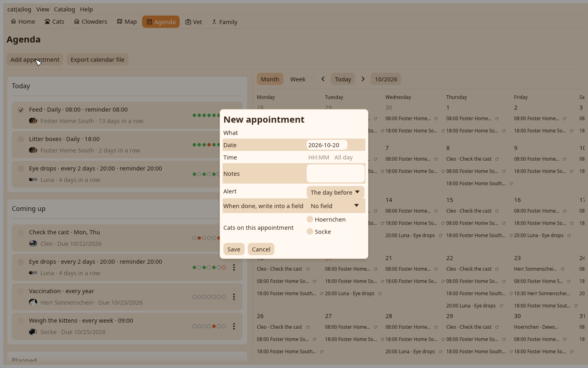Viewport: 588px width, 368px height.
Task: Jump to Today in the calendar
Action: (x=343, y=79)
